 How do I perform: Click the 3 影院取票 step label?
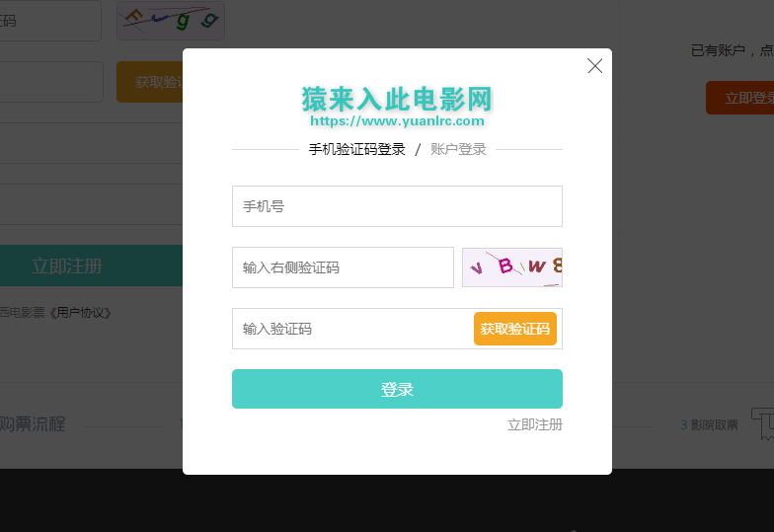click(x=709, y=424)
